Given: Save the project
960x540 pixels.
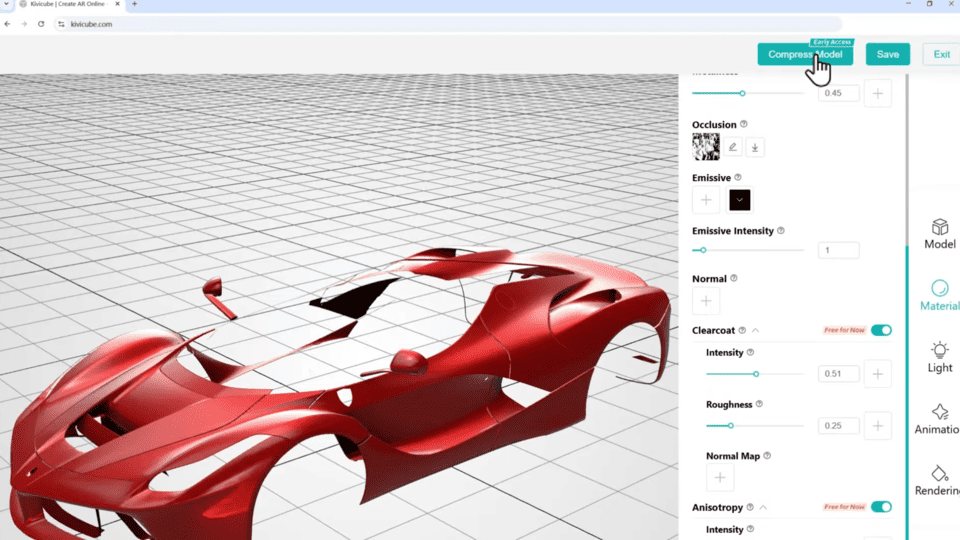Looking at the screenshot, I should click(888, 54).
